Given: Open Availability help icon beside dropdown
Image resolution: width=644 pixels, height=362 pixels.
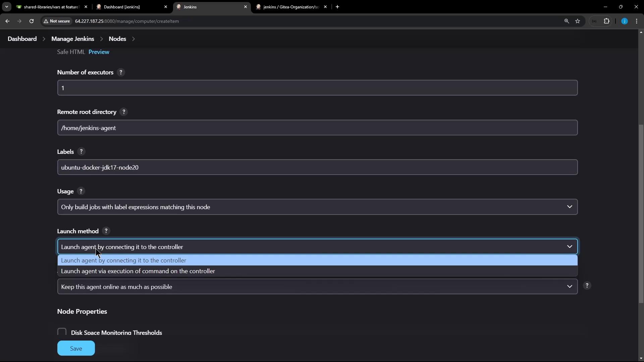Looking at the screenshot, I should point(587,286).
